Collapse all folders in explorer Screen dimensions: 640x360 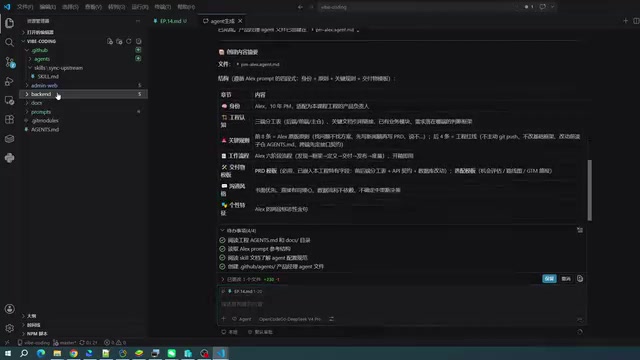139,41
